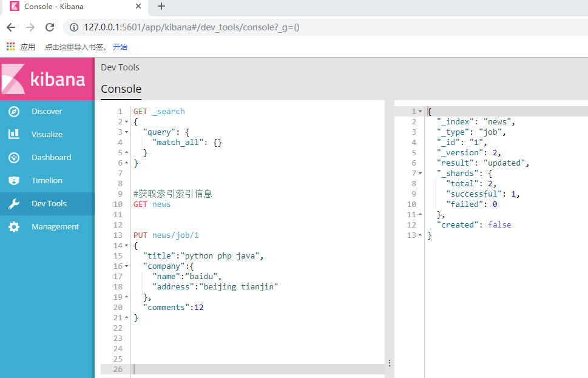This screenshot has height=378, width=588.
Task: Click the Kibana logo
Action: point(47,79)
